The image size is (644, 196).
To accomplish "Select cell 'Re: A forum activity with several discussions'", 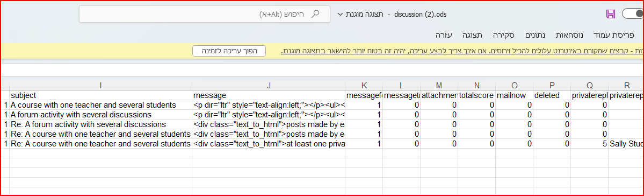I will click(x=100, y=124).
